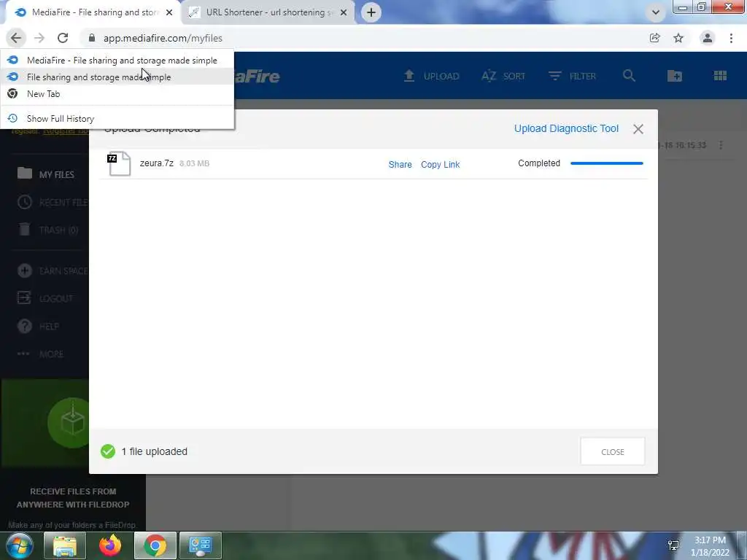Click the network tray icon
747x560 pixels.
coord(673,545)
